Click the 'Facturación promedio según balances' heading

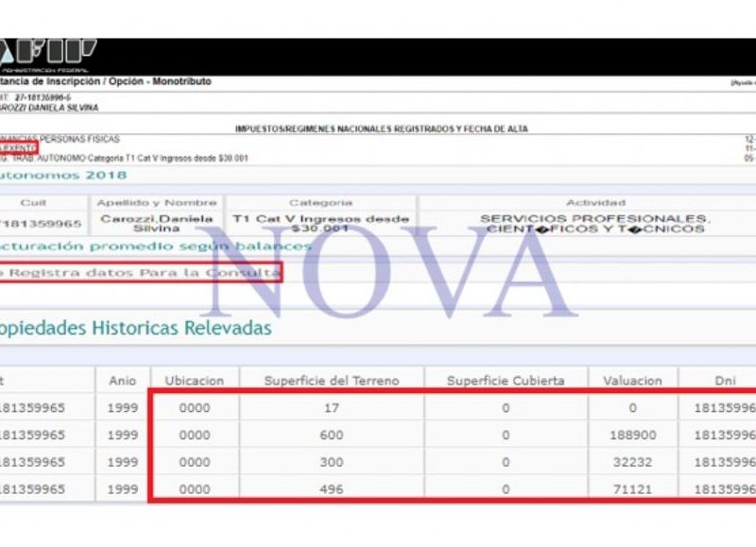pos(155,247)
